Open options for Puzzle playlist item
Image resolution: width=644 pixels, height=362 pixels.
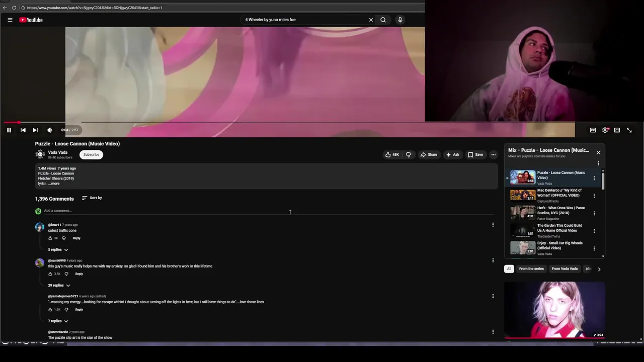(594, 178)
